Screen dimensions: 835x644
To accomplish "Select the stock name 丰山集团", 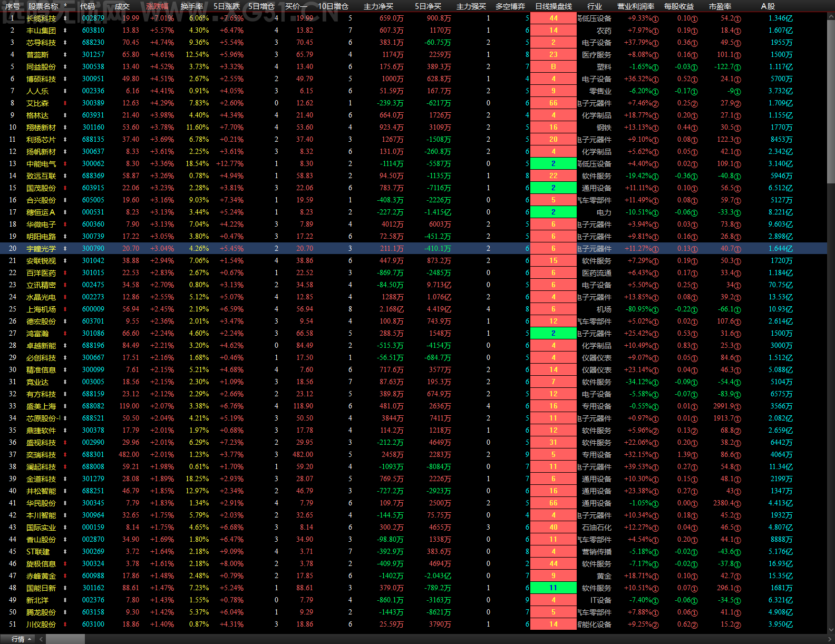I will click(41, 31).
